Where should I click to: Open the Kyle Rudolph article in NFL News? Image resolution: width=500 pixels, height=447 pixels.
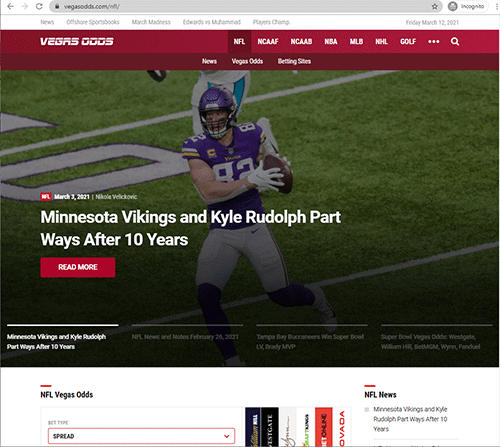(x=410, y=419)
